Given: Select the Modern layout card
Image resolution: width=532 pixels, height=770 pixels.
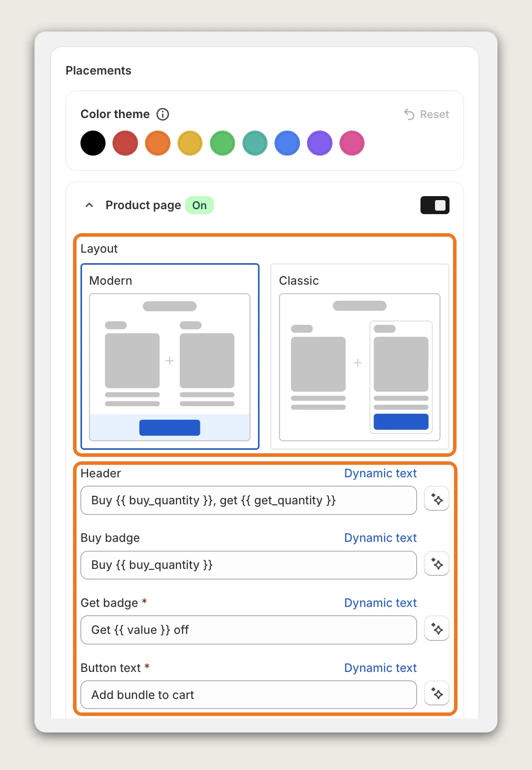Looking at the screenshot, I should (x=170, y=356).
